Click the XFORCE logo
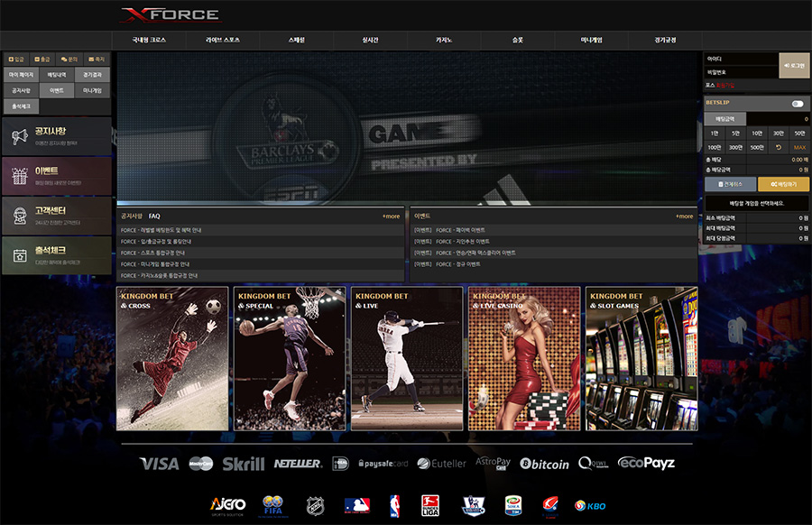This screenshot has width=812, height=525. [x=171, y=14]
